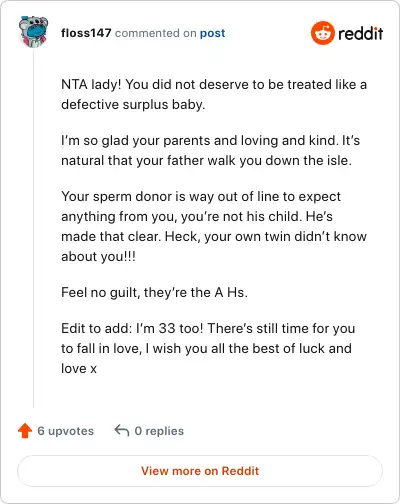Viewport: 400px width, 504px height.
Task: Open the floss147 username profile
Action: click(86, 33)
